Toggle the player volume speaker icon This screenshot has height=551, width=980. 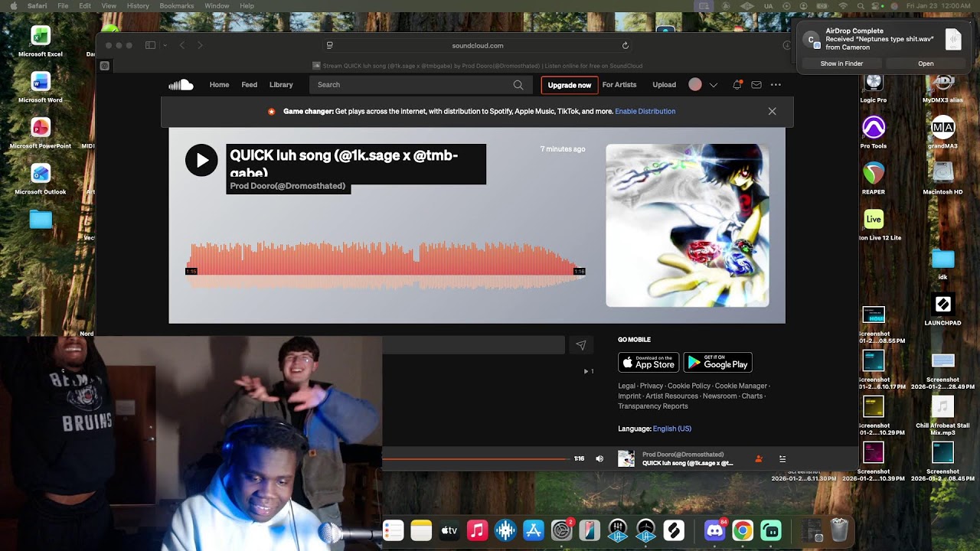[x=599, y=458]
